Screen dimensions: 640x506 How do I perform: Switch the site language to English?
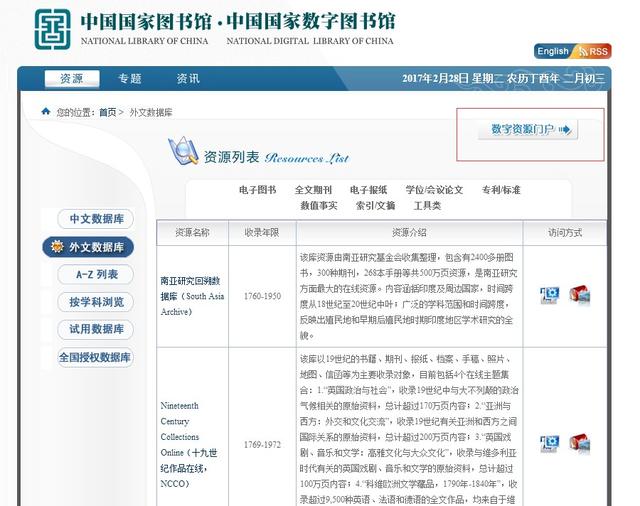click(x=552, y=51)
